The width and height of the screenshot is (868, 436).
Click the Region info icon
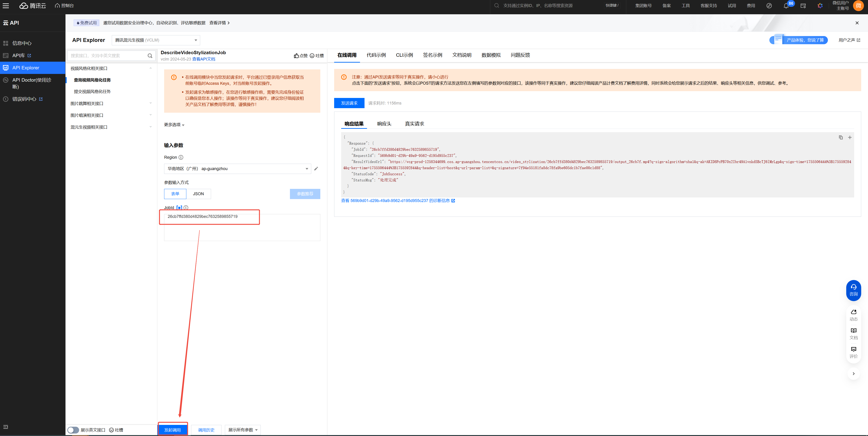[181, 157]
